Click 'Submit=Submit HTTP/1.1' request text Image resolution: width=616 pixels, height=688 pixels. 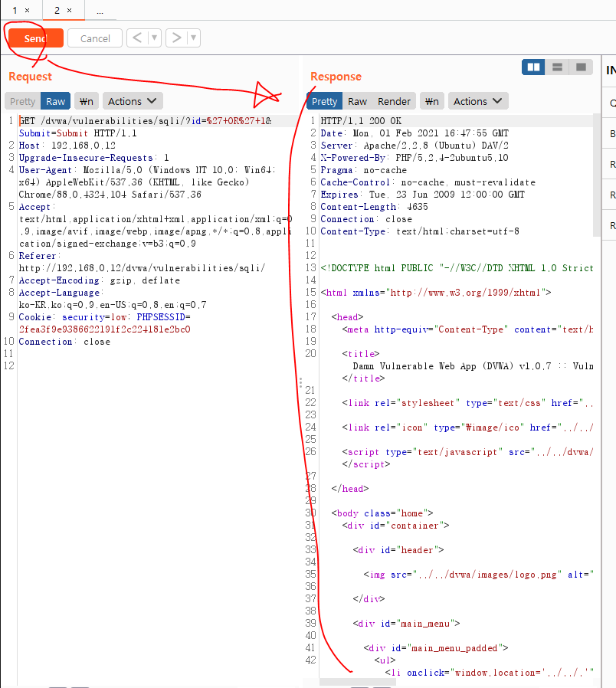pos(77,133)
